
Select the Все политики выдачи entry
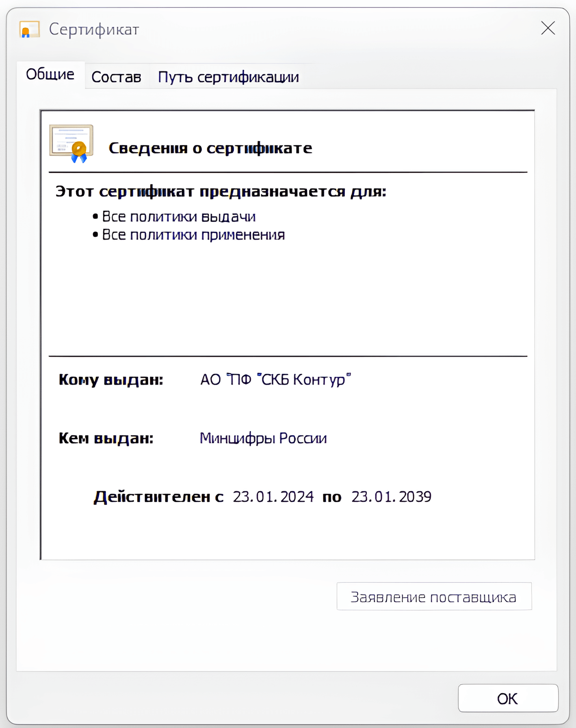coord(179,217)
